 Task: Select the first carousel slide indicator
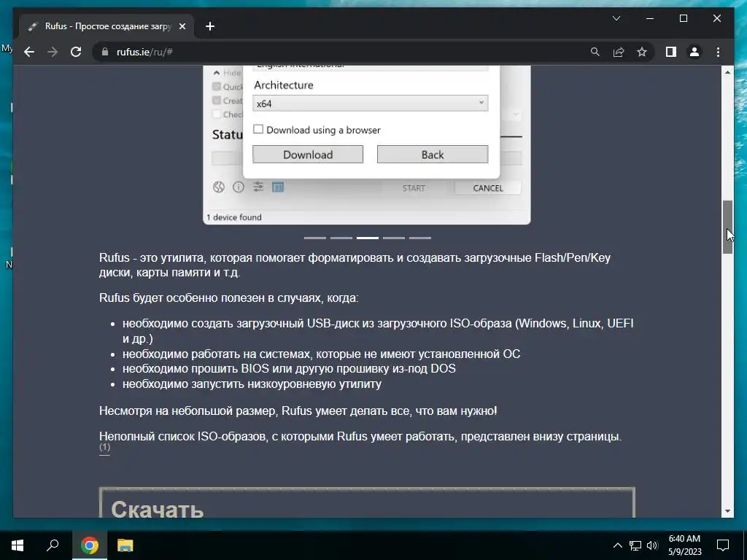point(315,238)
